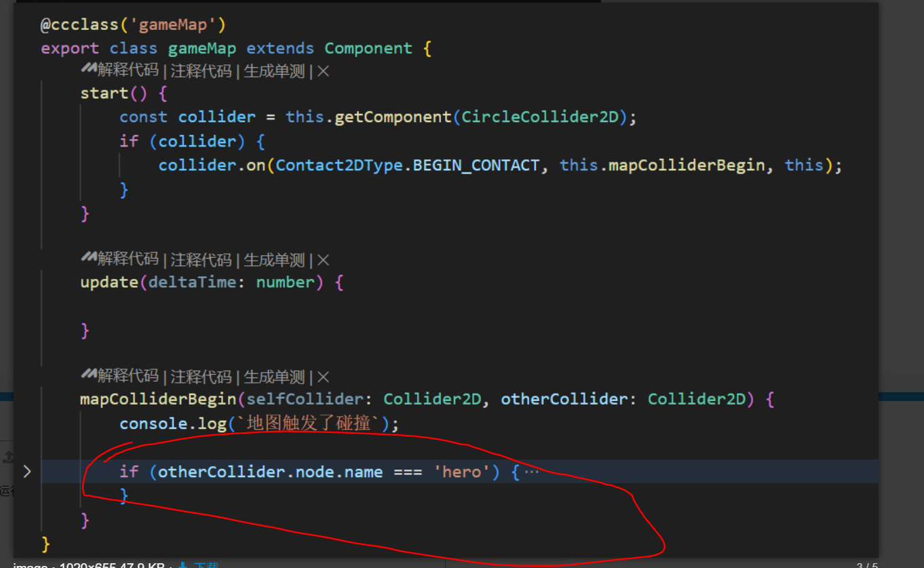924x568 pixels.
Task: Unfold the collapsed ellipsis after 'hero') {
Action: [532, 472]
